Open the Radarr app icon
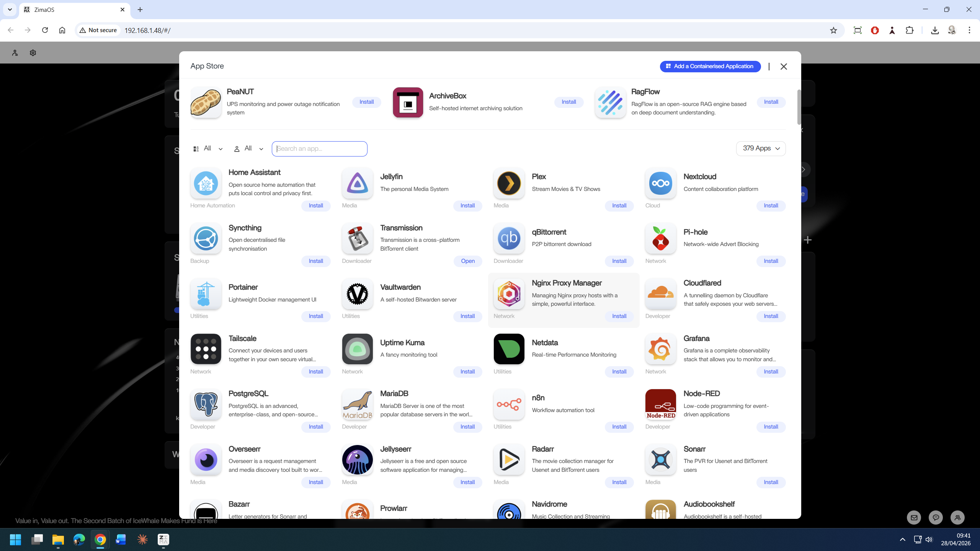Image resolution: width=980 pixels, height=551 pixels. point(509,460)
